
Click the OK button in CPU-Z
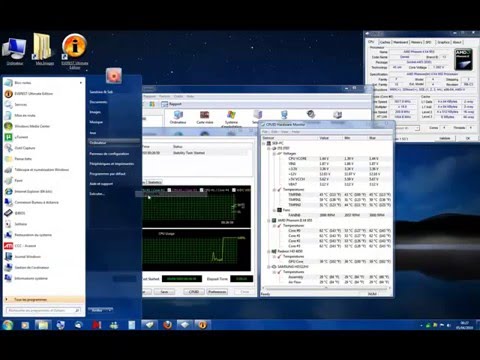coord(468,138)
